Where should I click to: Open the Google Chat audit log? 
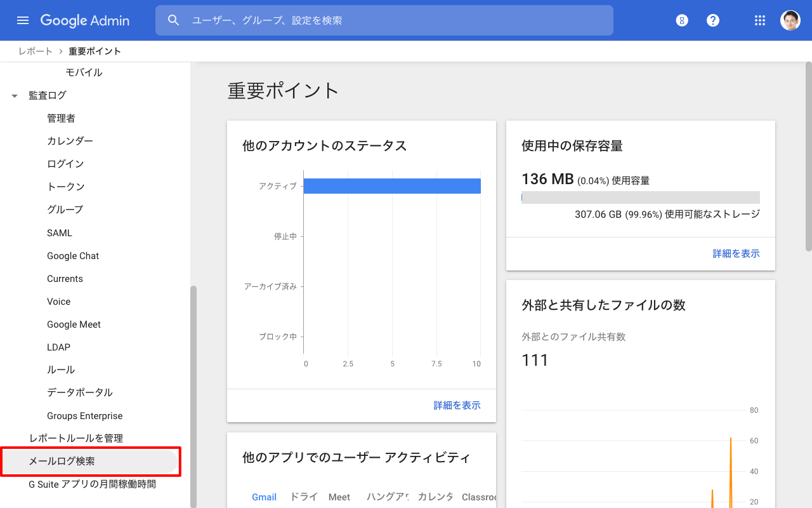(x=73, y=256)
